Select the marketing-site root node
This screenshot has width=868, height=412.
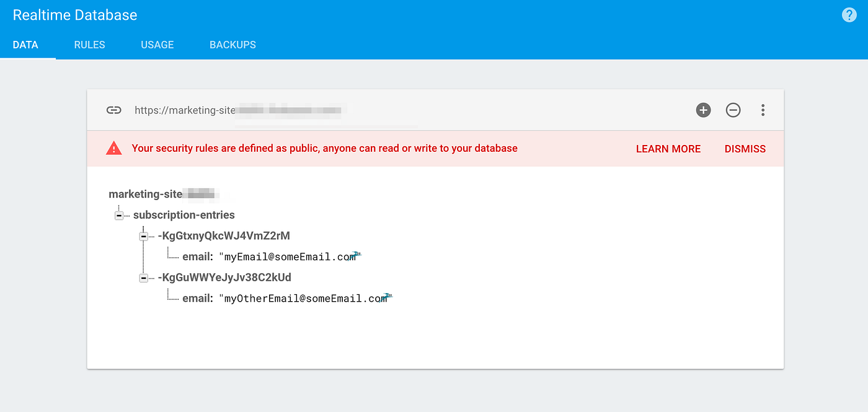pos(162,195)
